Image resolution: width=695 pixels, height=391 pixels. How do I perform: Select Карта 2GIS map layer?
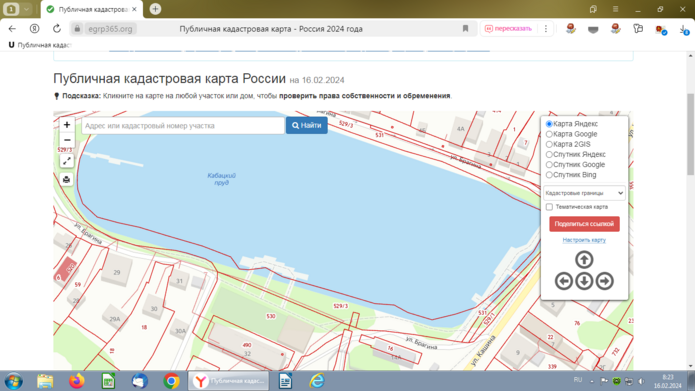[x=549, y=145]
